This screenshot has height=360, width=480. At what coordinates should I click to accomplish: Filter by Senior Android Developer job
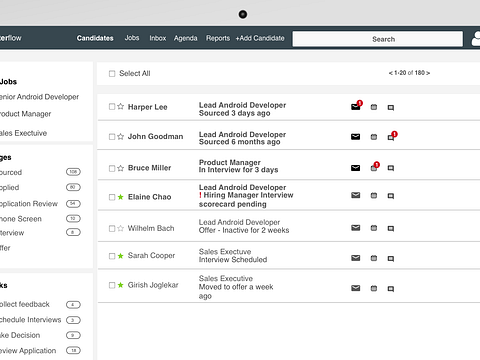click(x=39, y=97)
